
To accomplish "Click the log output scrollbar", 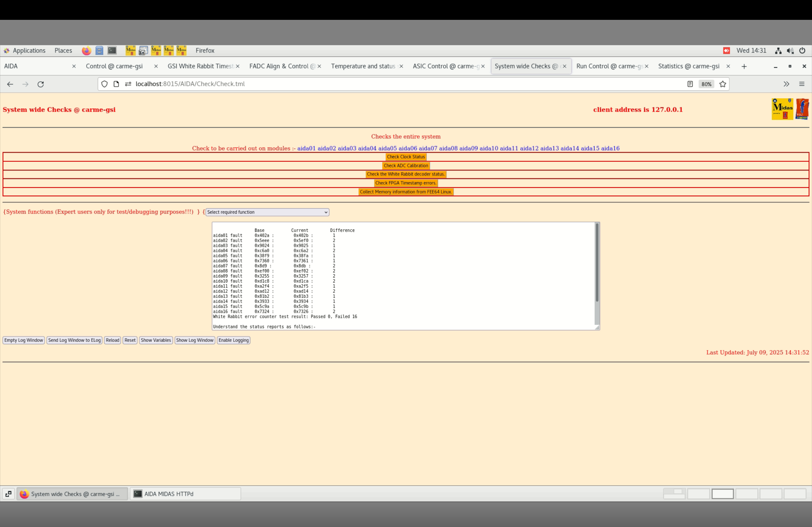I will [597, 263].
